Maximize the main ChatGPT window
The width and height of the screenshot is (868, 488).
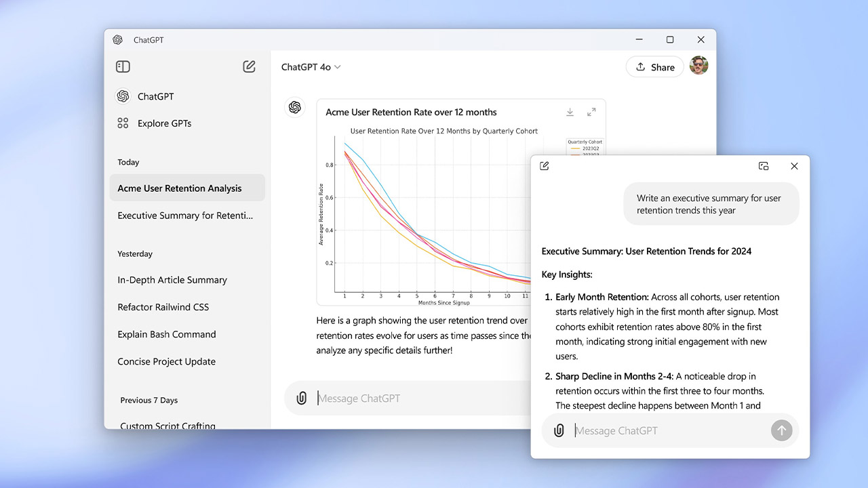[x=670, y=40]
